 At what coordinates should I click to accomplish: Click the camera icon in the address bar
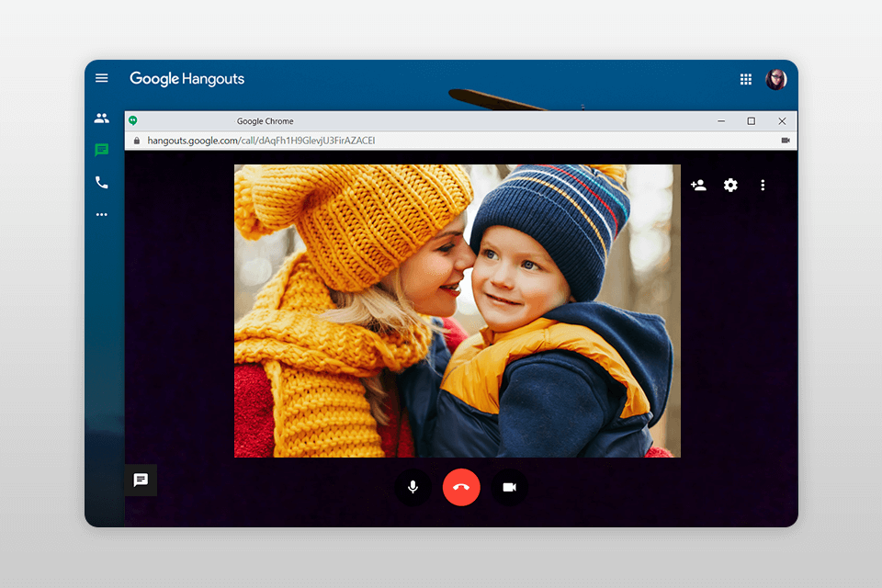[x=786, y=141]
